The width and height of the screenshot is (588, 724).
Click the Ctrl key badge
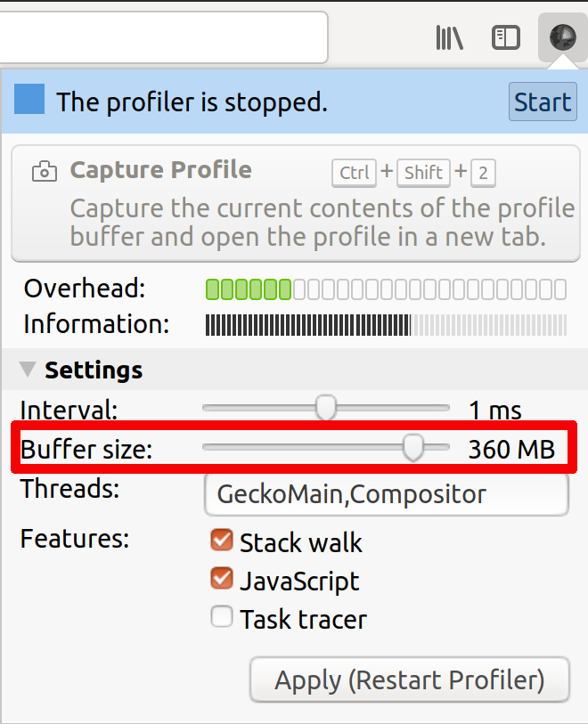pyautogui.click(x=354, y=173)
